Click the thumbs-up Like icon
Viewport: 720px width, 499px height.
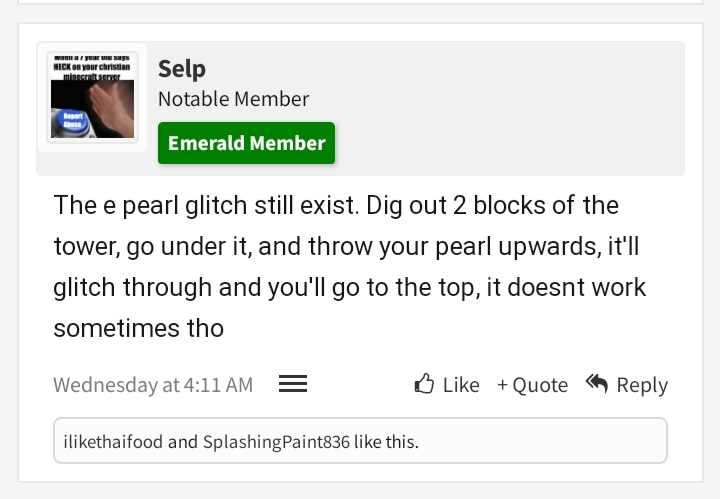click(424, 383)
